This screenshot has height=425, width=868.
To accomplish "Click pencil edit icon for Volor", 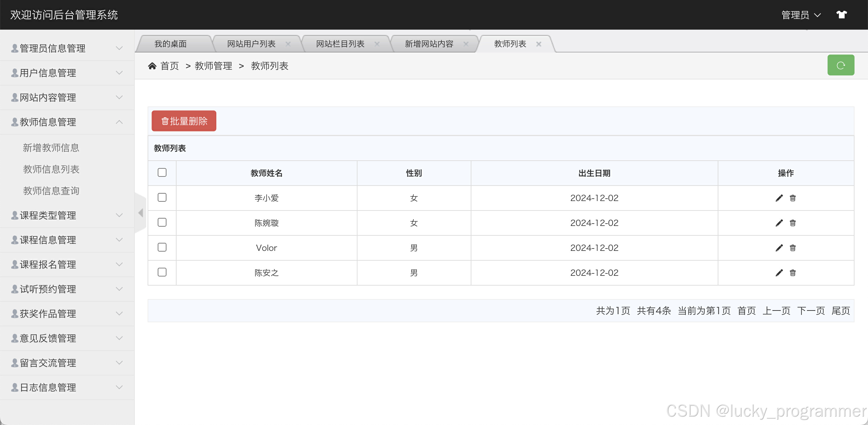I will pyautogui.click(x=779, y=248).
